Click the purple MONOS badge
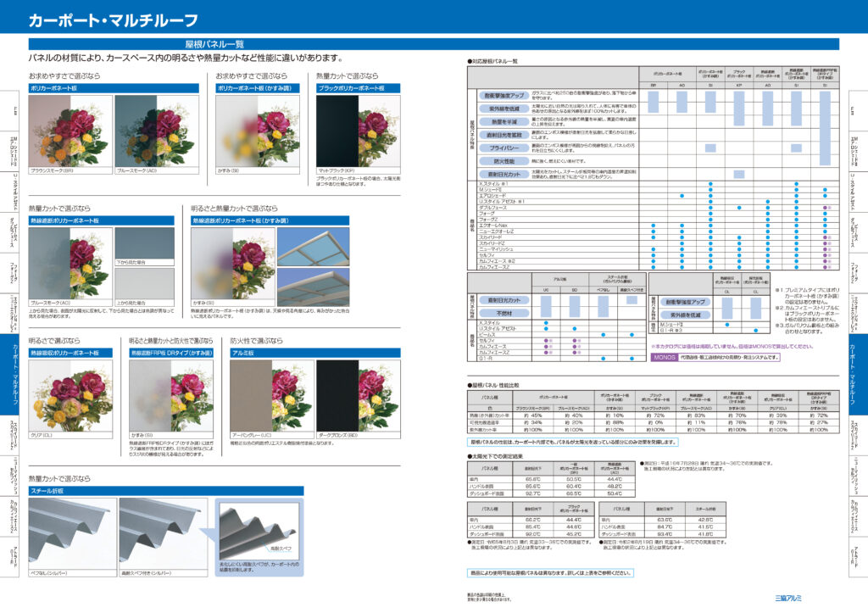 (x=665, y=358)
